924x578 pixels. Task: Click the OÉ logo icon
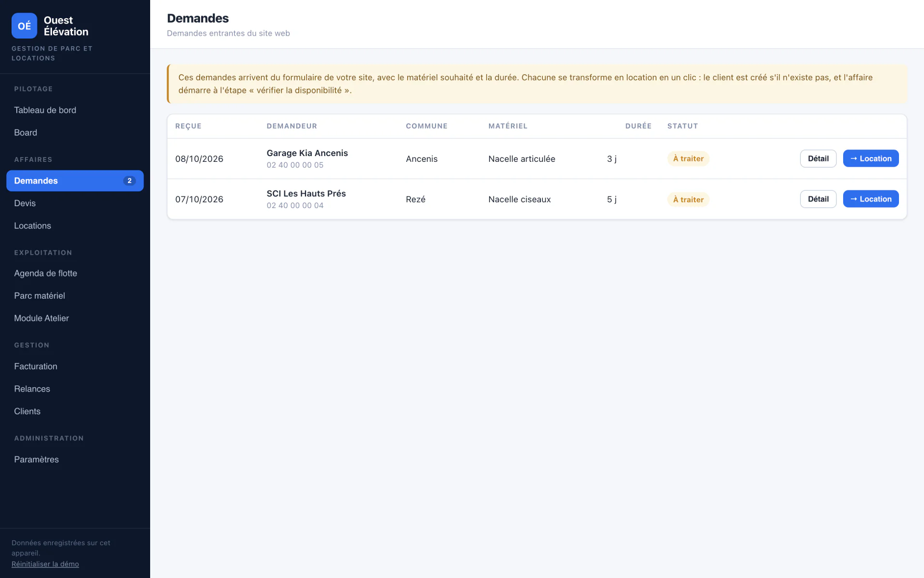pos(24,26)
